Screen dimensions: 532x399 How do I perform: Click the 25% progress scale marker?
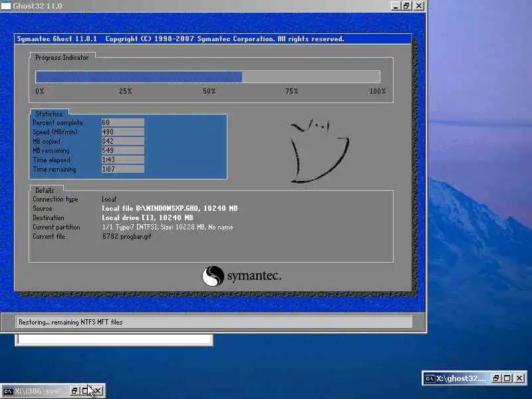(126, 91)
